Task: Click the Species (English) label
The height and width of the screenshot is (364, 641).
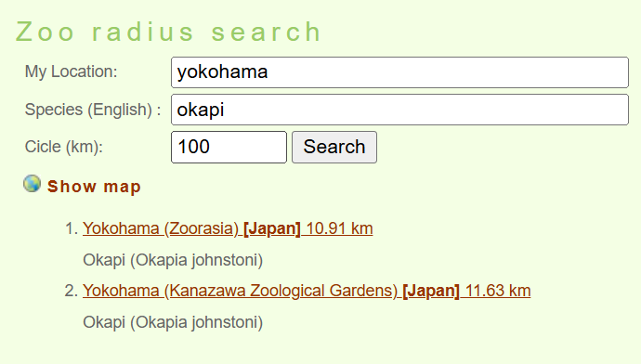Action: 93,110
